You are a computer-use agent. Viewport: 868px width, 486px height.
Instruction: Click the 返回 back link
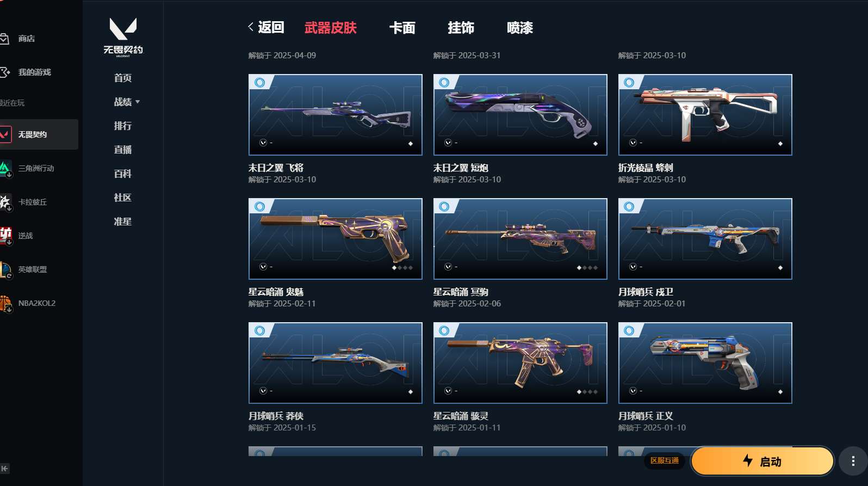tap(266, 27)
